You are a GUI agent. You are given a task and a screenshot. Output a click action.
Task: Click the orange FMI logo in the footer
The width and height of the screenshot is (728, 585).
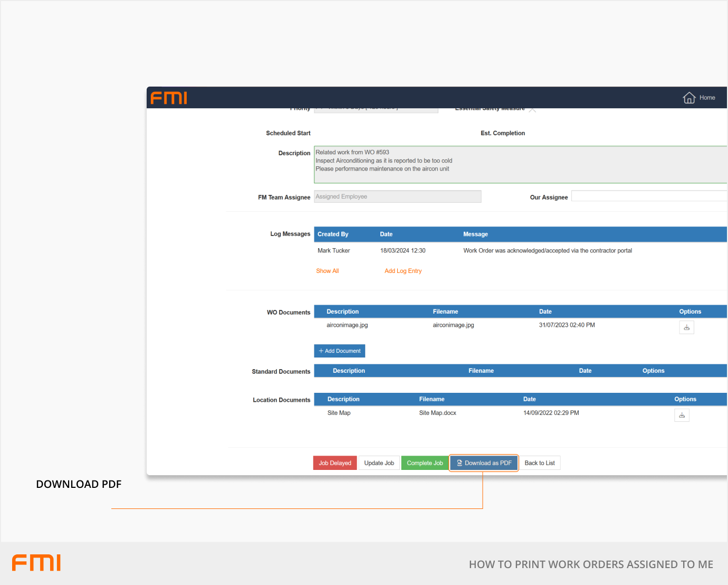tap(36, 563)
